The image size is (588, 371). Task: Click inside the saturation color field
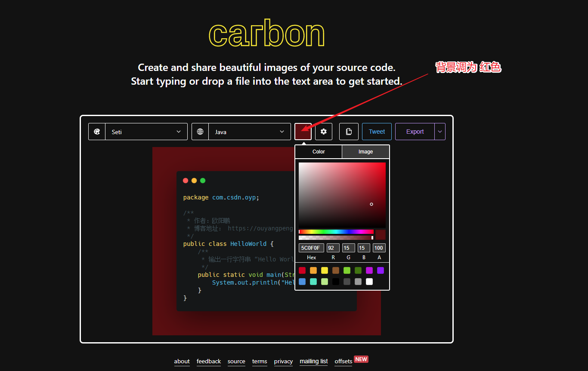(342, 195)
